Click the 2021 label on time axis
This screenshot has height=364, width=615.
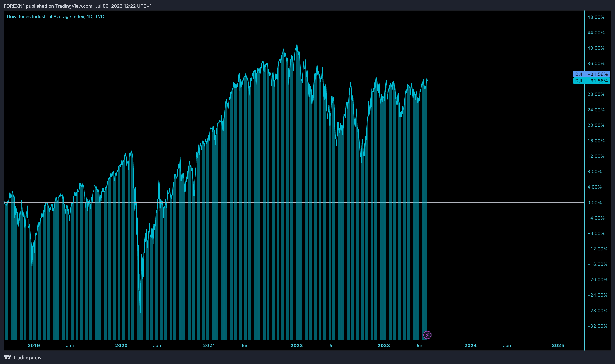click(209, 345)
